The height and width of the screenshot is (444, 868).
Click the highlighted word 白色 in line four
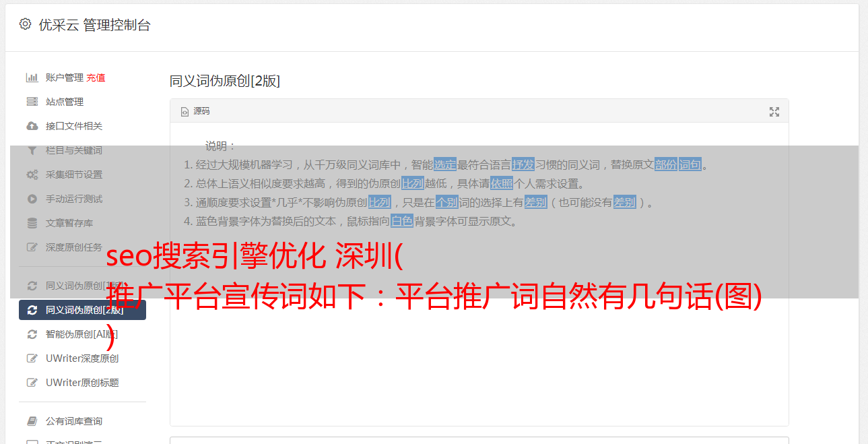point(402,221)
